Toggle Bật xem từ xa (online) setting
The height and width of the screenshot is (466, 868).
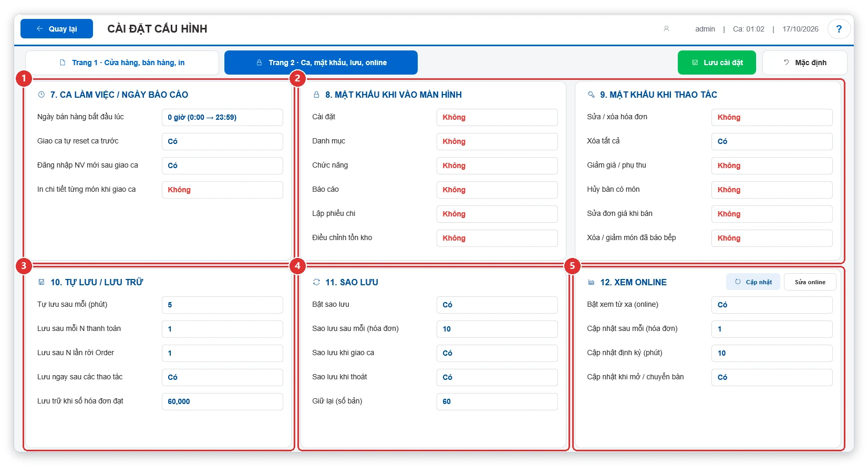pos(772,305)
